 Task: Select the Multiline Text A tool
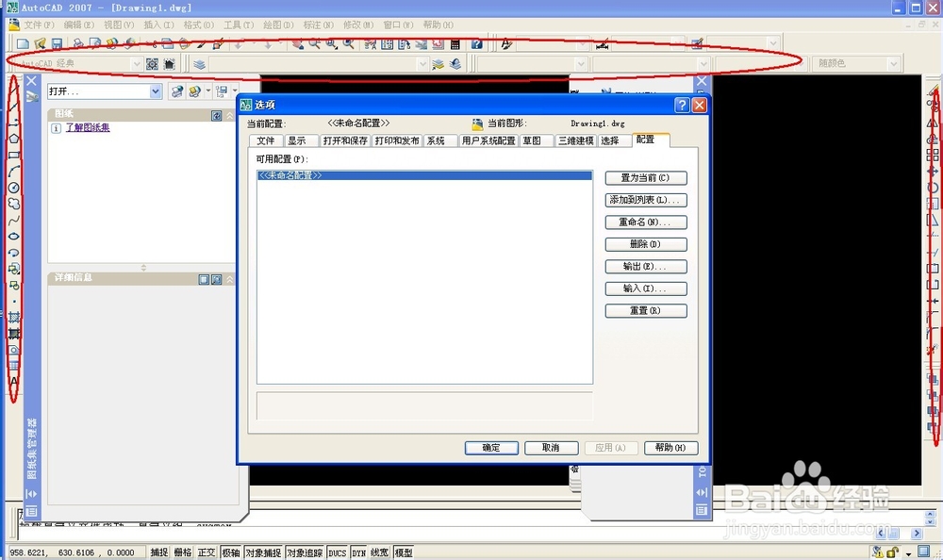click(14, 382)
